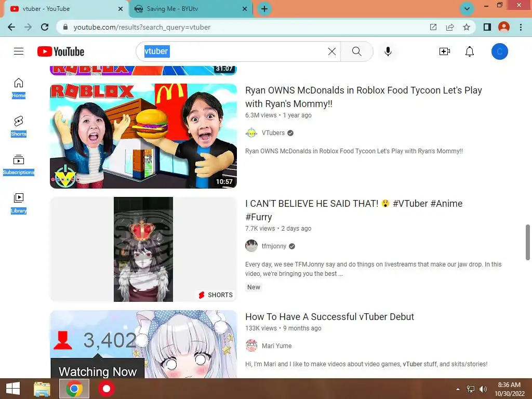Open VTubers channel avatar

click(x=251, y=132)
